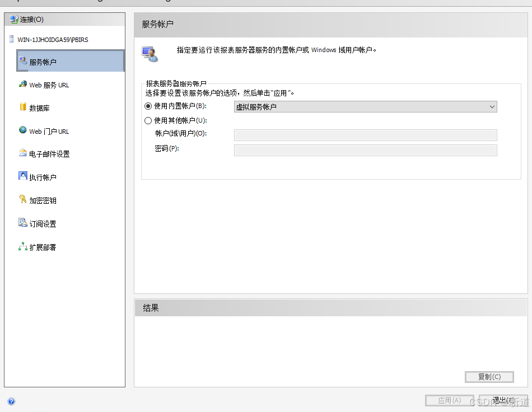Open help via the blue question mark icon
Image resolution: width=532 pixels, height=412 pixels.
11,401
